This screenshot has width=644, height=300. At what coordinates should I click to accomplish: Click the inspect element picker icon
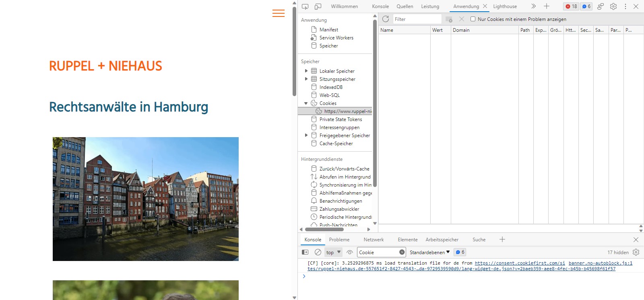(305, 6)
